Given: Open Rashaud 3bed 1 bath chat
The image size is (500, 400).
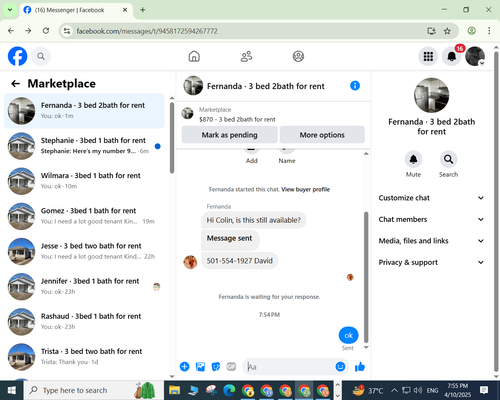Looking at the screenshot, I should (85, 322).
